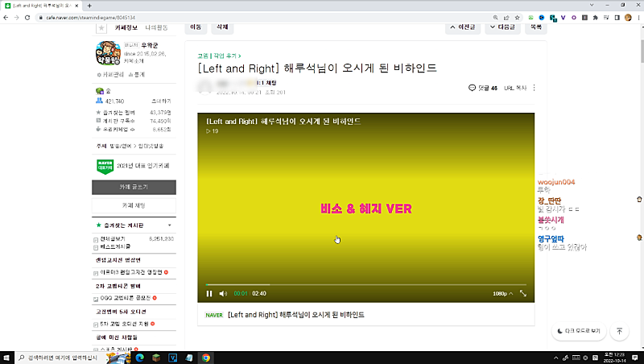Toggle 다크 모드로 보기 dark mode

click(x=579, y=331)
